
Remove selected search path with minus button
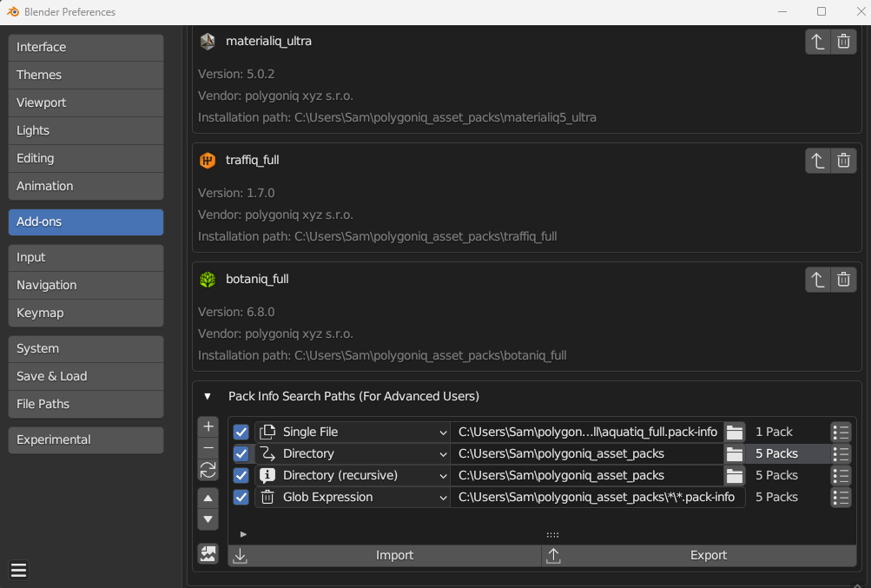208,448
